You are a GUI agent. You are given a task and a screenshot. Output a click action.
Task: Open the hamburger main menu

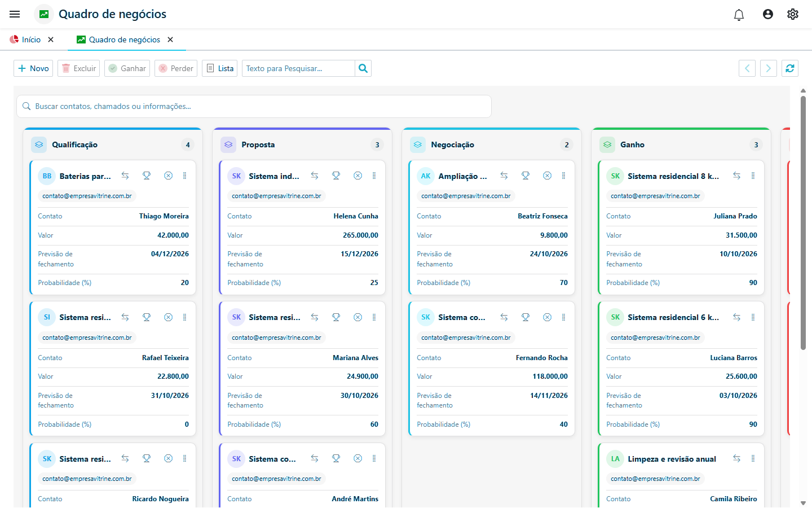[15, 14]
